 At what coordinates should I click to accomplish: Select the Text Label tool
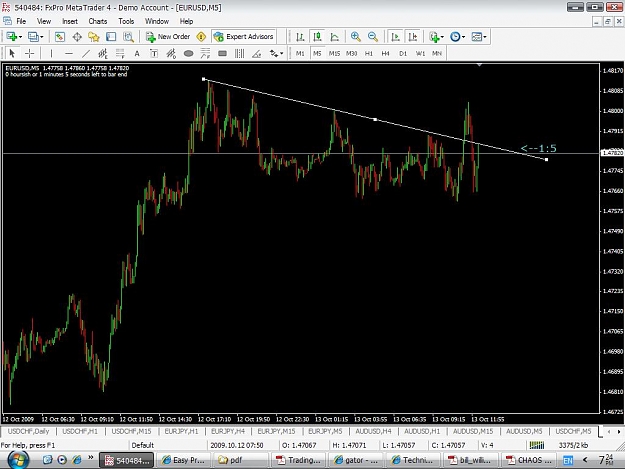tap(154, 53)
